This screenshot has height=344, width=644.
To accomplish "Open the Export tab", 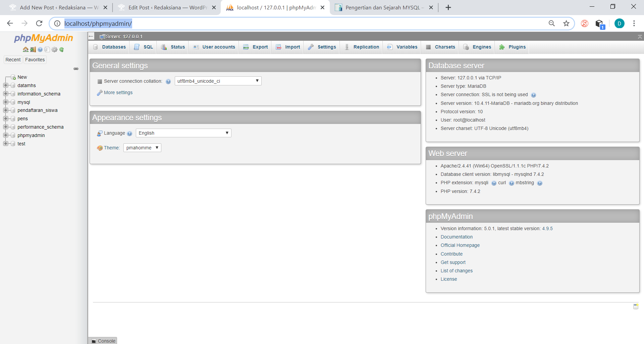I will coord(256,47).
